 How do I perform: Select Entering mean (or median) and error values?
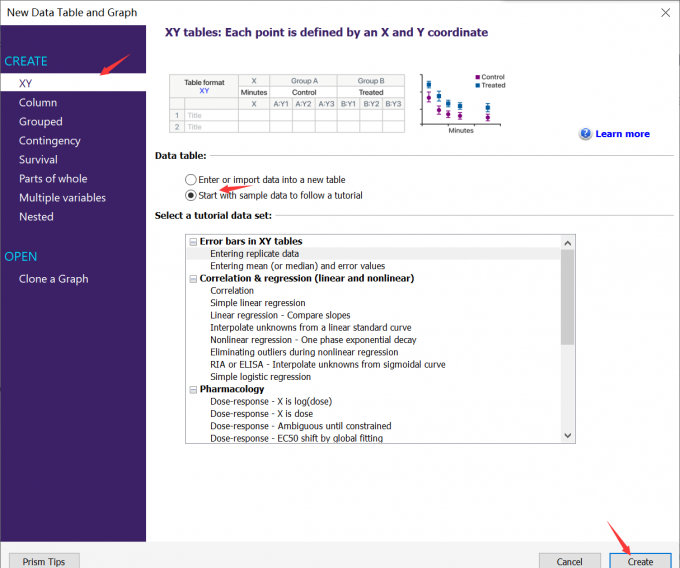tap(298, 266)
